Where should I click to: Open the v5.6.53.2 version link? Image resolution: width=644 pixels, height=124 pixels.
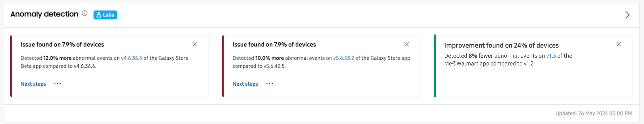(x=343, y=58)
